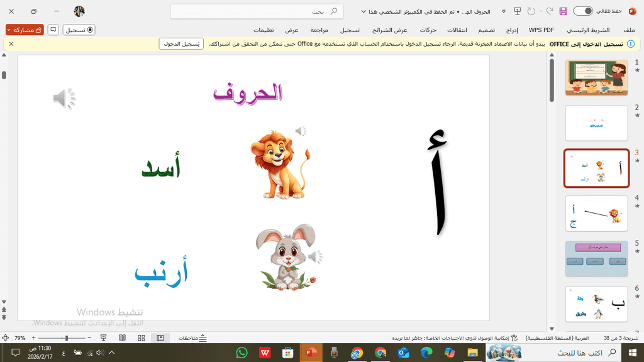Click the user profile picture in title bar

pyautogui.click(x=79, y=11)
